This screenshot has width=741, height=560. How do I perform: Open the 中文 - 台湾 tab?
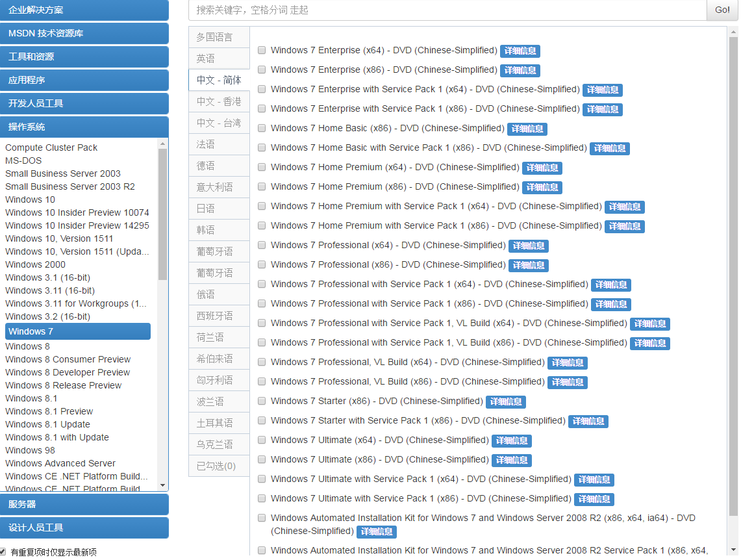tap(219, 123)
